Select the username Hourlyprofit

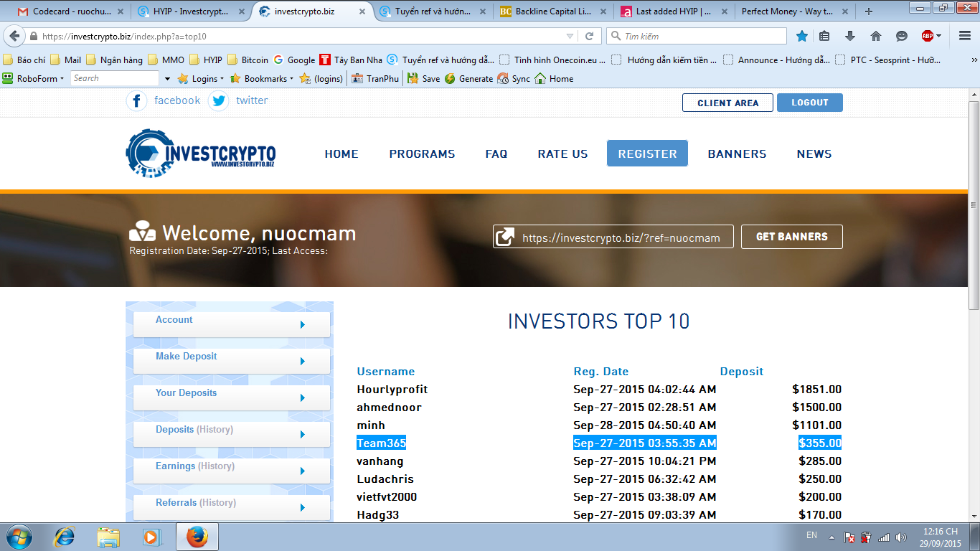point(392,390)
